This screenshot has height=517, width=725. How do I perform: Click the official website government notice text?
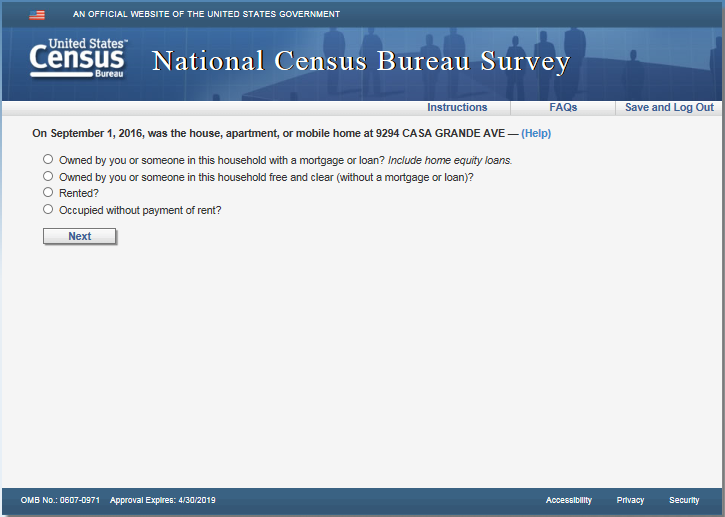tap(206, 15)
